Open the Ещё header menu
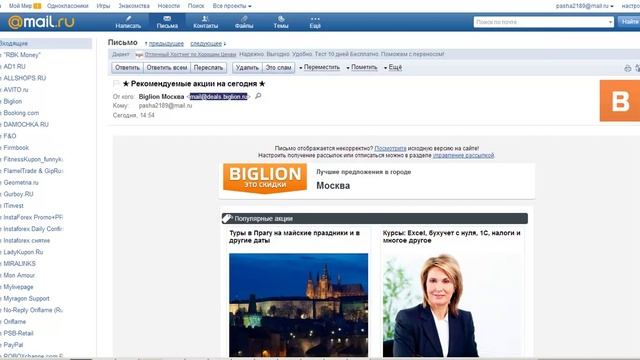This screenshot has width=640, height=360. (315, 22)
